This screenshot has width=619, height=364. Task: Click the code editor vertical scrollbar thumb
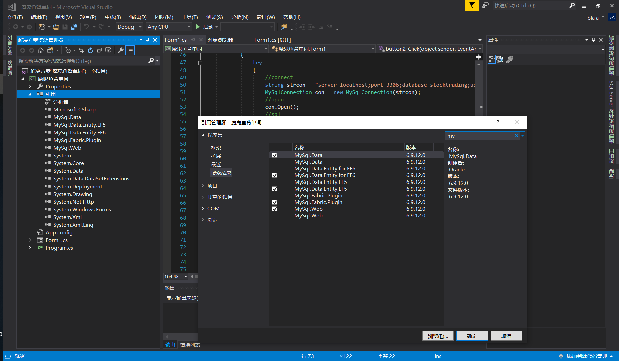pyautogui.click(x=481, y=107)
